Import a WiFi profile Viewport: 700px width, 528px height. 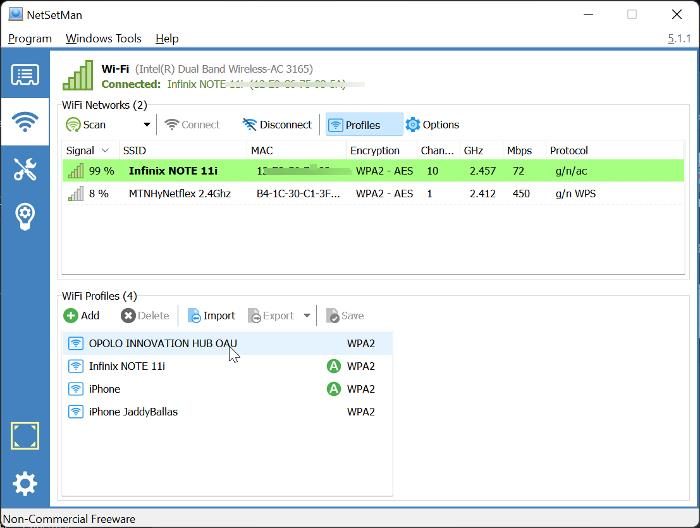click(211, 316)
